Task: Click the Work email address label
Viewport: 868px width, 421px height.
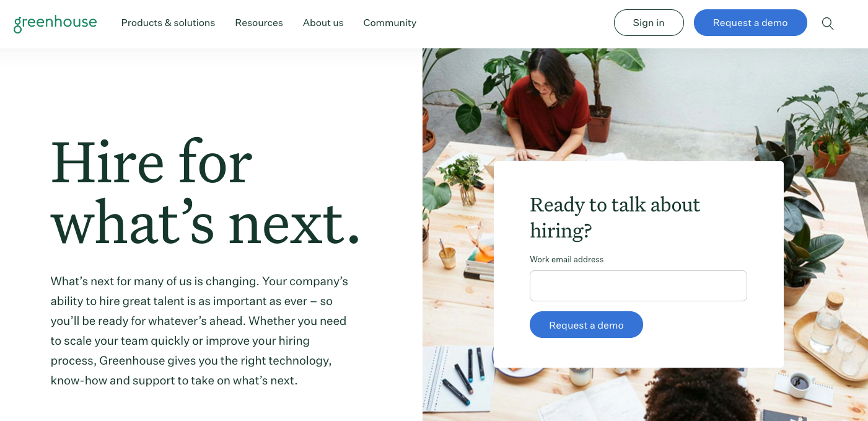Action: (566, 259)
